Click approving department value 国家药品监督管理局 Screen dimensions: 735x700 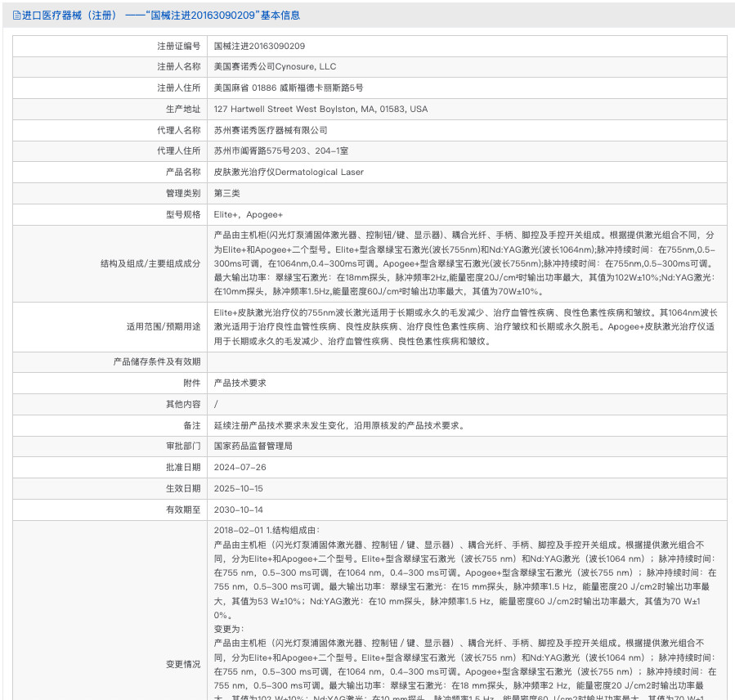(253, 446)
